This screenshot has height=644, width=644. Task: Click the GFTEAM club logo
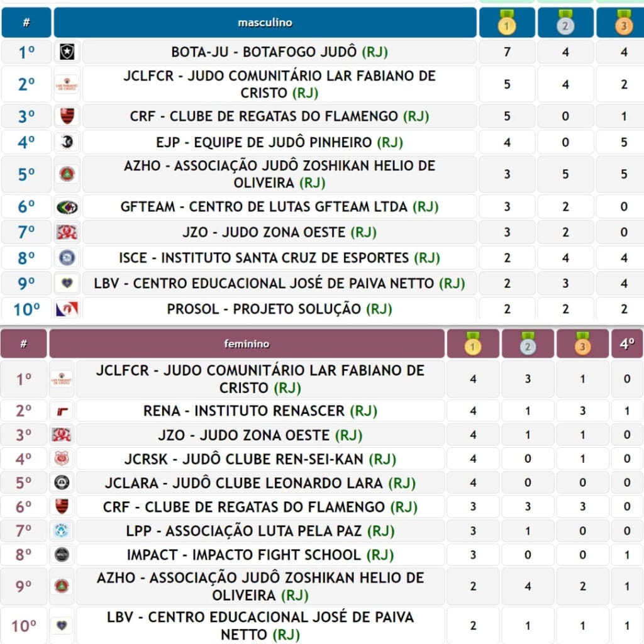[x=67, y=207]
